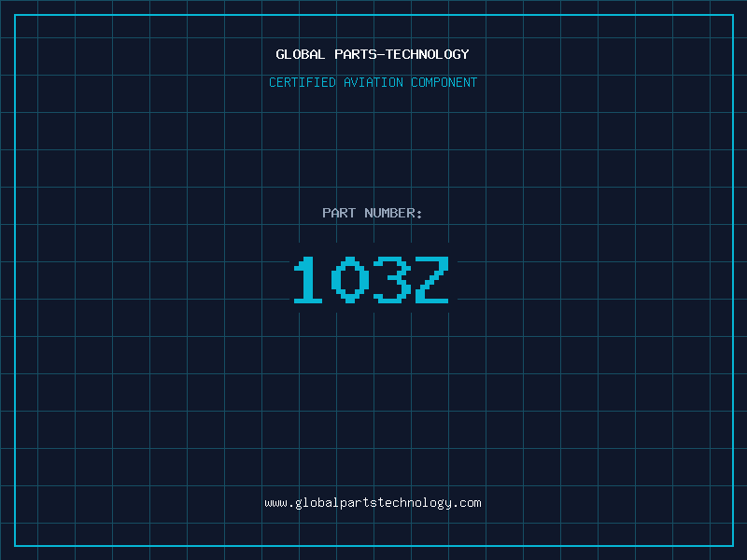Open the www.globalpartstechnology.com website link
Image resolution: width=747 pixels, height=560 pixels.
(x=373, y=503)
